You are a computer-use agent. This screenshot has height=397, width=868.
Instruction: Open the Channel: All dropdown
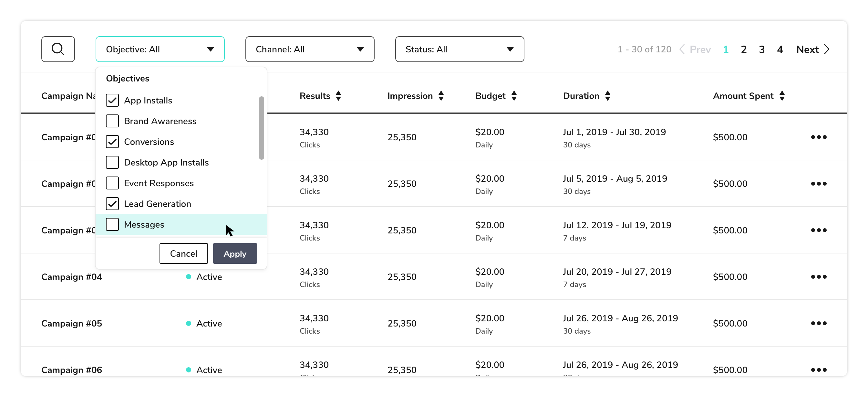pyautogui.click(x=310, y=49)
